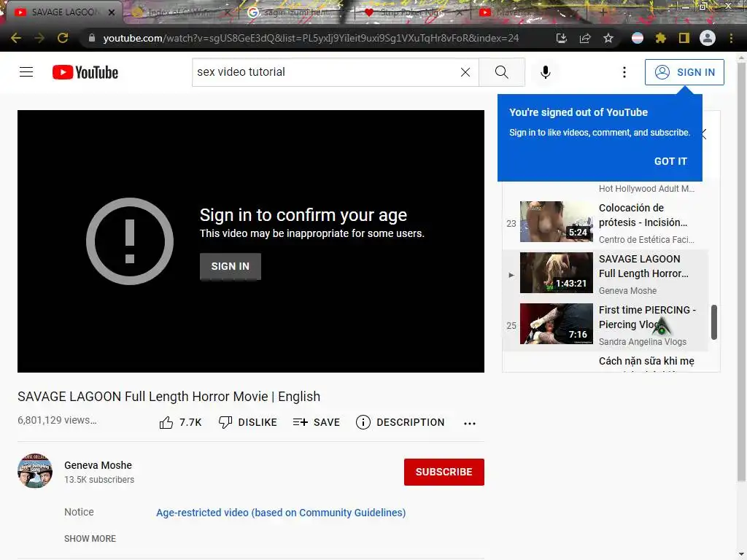Click the playlist panel scrollbar thumb

(x=713, y=322)
